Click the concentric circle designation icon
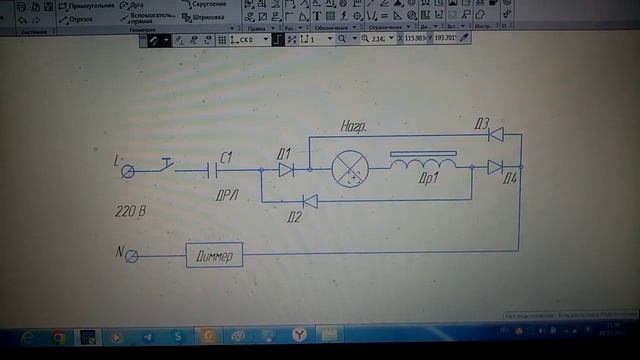The height and width of the screenshot is (360, 640). tap(357, 16)
